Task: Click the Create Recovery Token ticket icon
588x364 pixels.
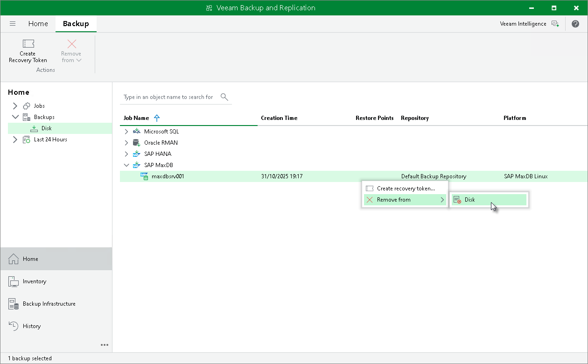Action: coord(28,44)
